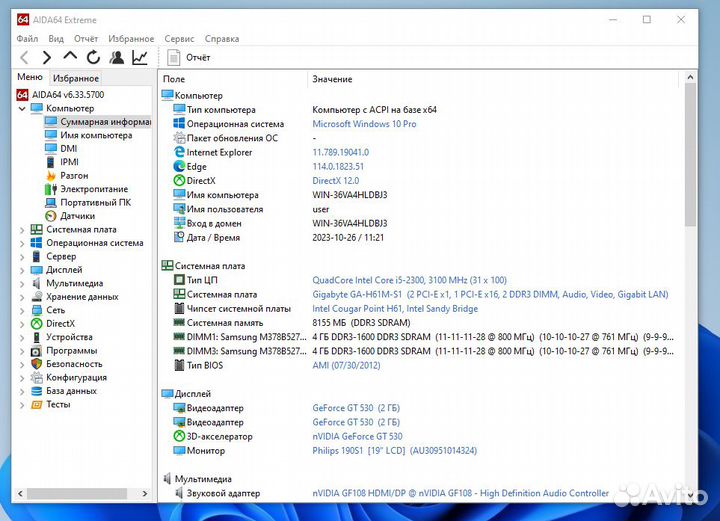Click the tree panel horizontal scrollbar thumb

click(77, 493)
